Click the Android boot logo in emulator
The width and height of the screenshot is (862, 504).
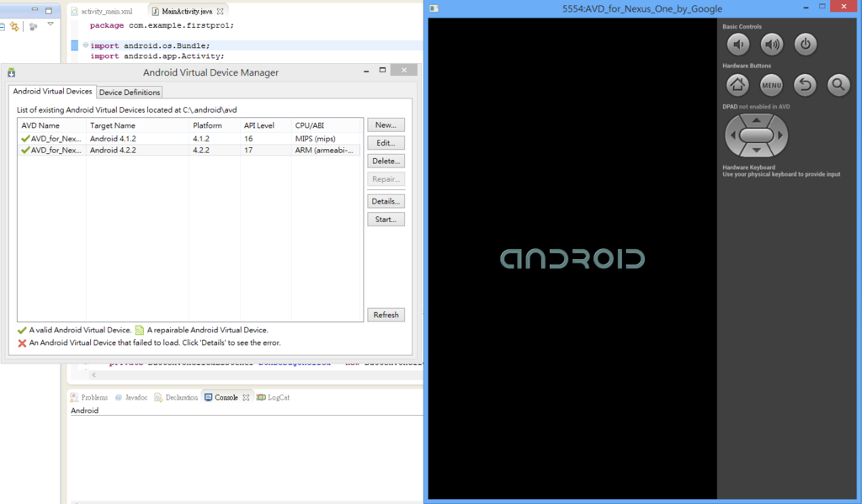click(x=572, y=259)
